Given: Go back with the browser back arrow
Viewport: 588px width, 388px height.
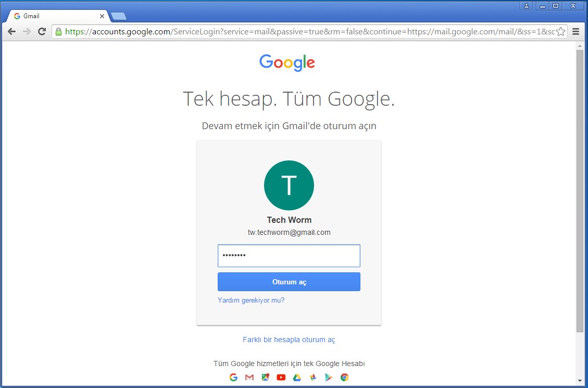Looking at the screenshot, I should (x=12, y=32).
